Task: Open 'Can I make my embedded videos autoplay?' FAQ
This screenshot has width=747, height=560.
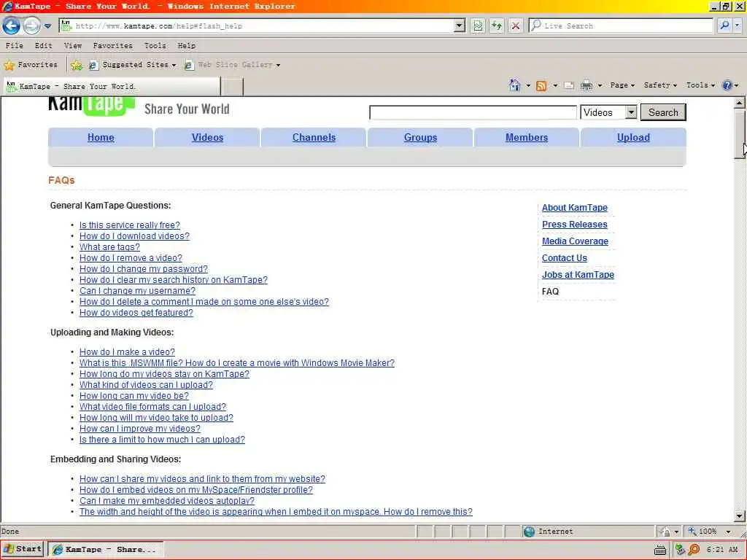Action: (167, 501)
